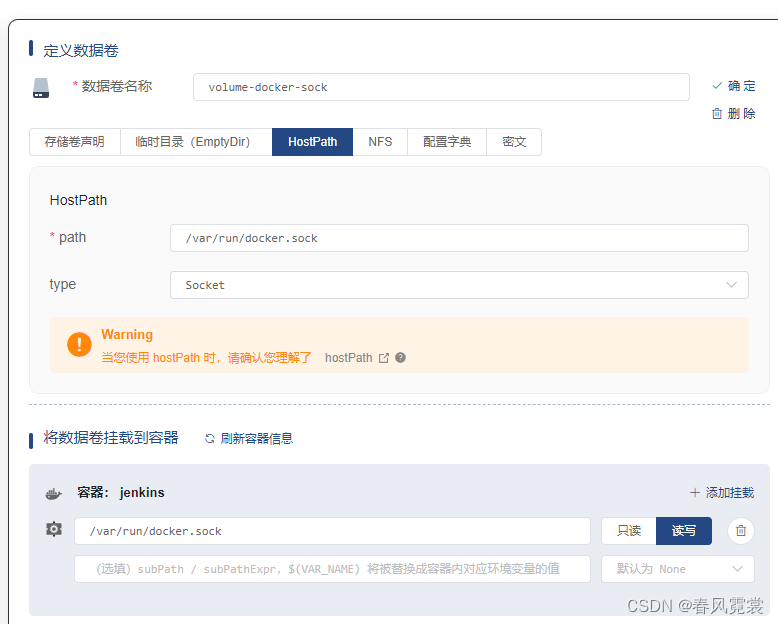Select the HostPath tab
This screenshot has height=624, width=778.
[313, 142]
